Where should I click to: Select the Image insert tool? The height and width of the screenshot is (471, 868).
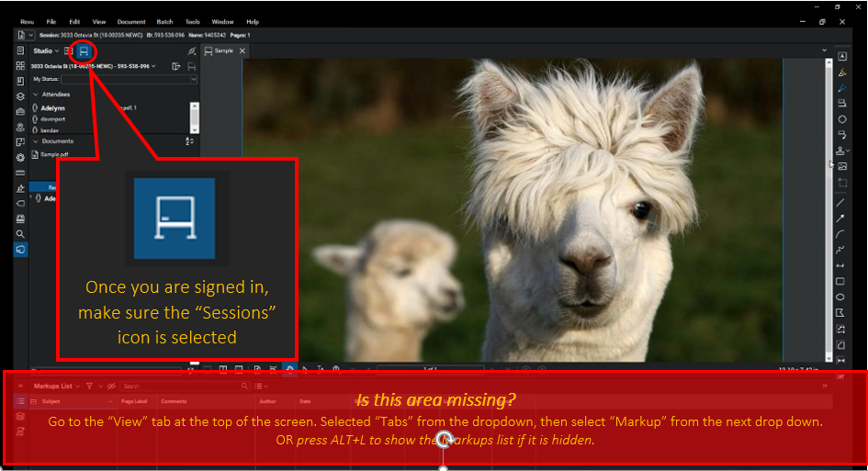pos(842,166)
